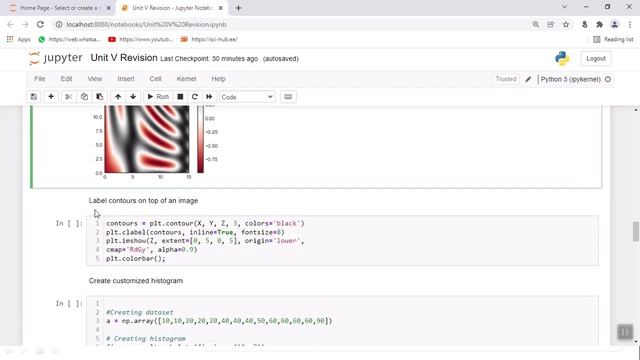Click the Python logo icon
This screenshot has width=640, height=360.
(x=562, y=58)
